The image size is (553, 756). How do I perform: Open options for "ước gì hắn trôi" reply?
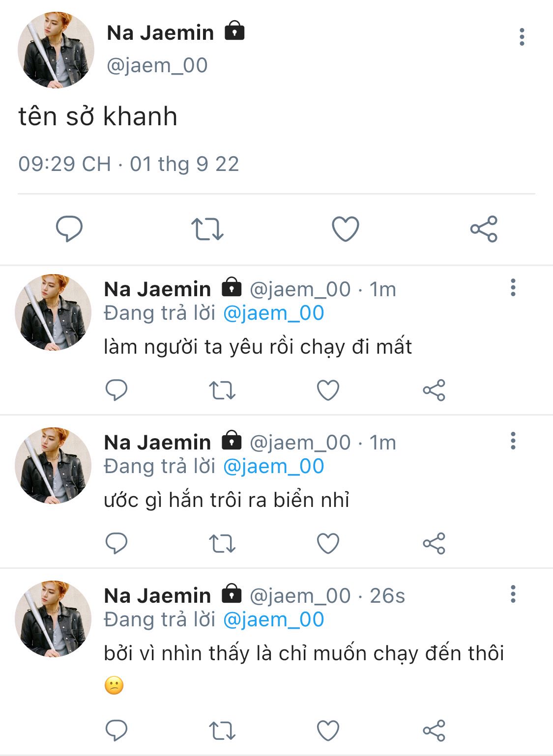pyautogui.click(x=513, y=441)
